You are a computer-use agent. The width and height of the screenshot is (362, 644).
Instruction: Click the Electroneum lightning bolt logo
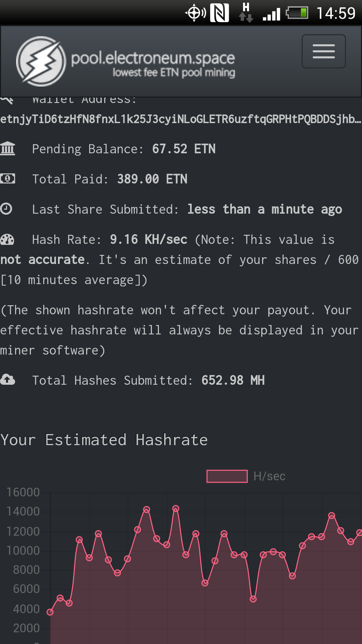41,61
